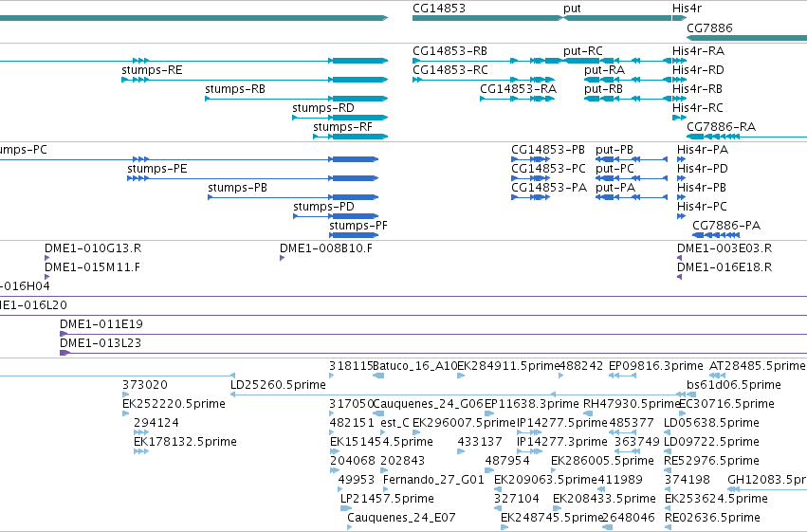This screenshot has height=532, width=807.
Task: Select LP21457.5prime EST label
Action: click(x=387, y=499)
